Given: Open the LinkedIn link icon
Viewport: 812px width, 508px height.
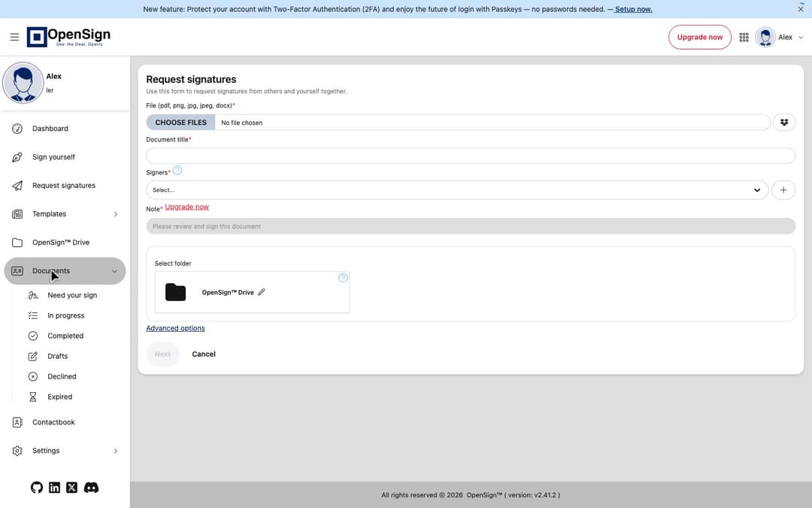Looking at the screenshot, I should [54, 488].
